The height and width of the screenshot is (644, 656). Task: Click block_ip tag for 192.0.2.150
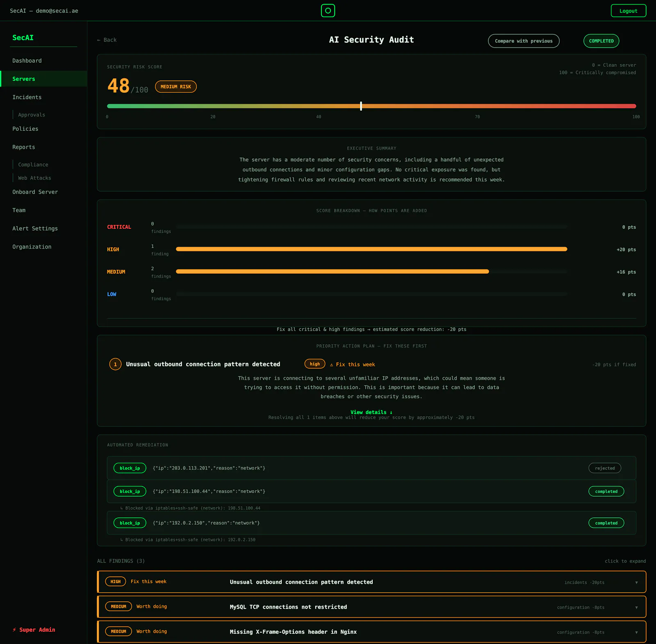coord(130,523)
